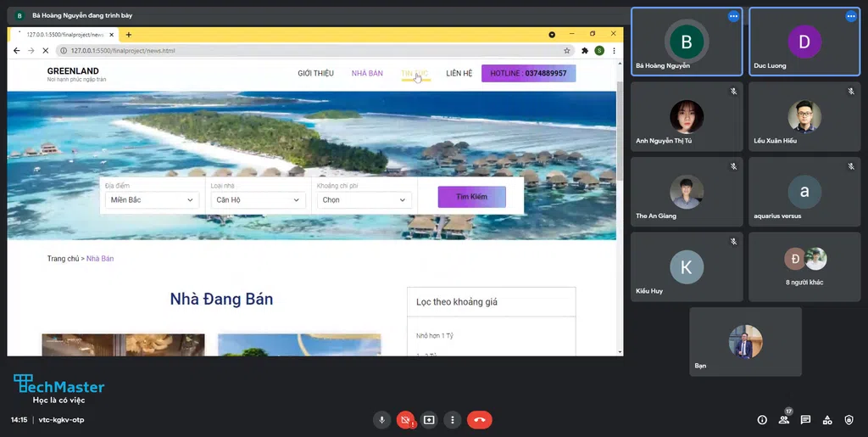Select Lều Xuân Hiếu participant tile
868x437 pixels.
[804, 116]
